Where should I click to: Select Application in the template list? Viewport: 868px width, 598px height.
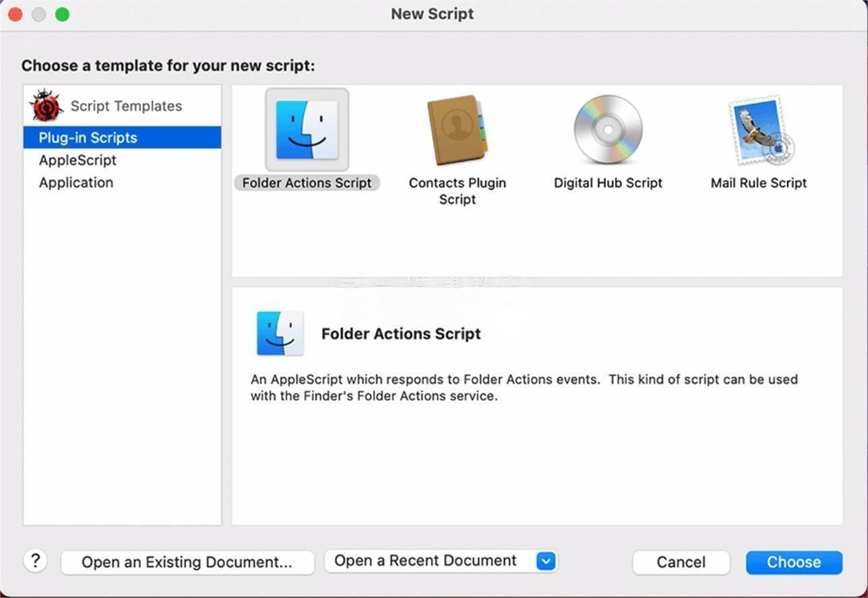[76, 182]
